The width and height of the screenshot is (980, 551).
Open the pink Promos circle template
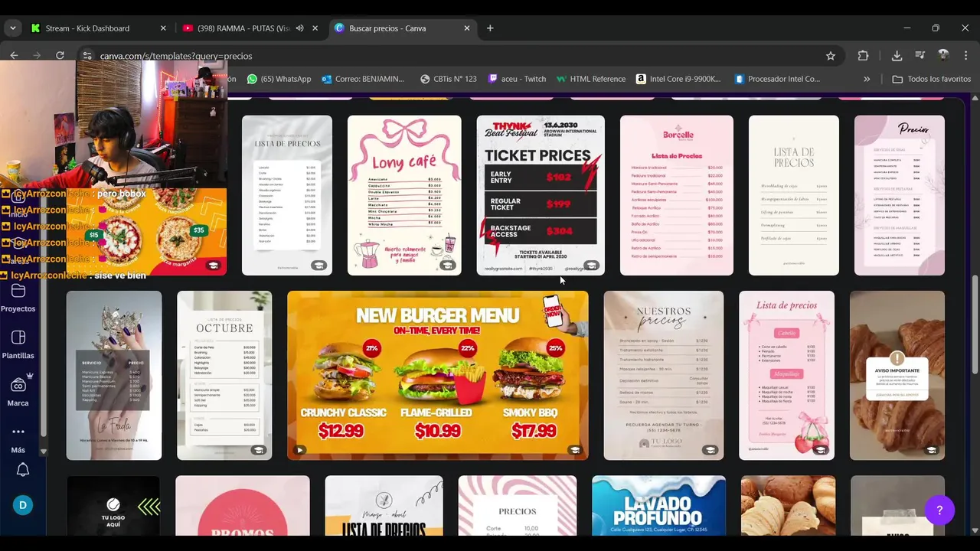243,506
